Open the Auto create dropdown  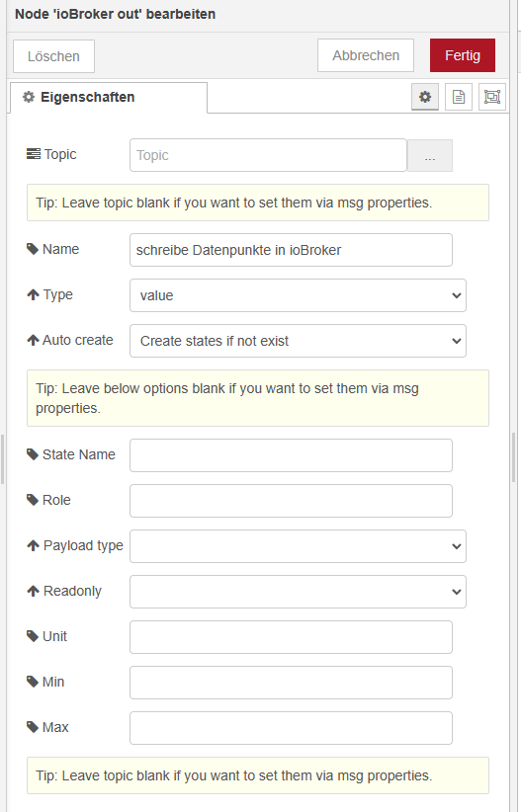[299, 341]
